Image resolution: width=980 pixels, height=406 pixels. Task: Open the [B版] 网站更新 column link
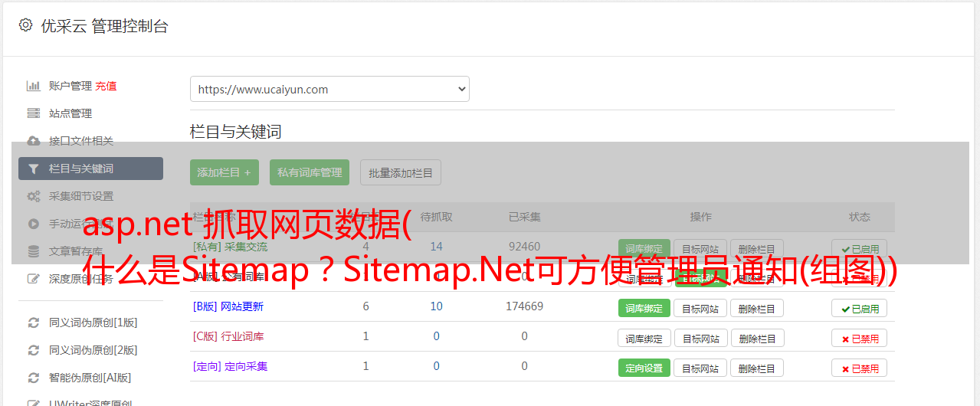tap(228, 306)
